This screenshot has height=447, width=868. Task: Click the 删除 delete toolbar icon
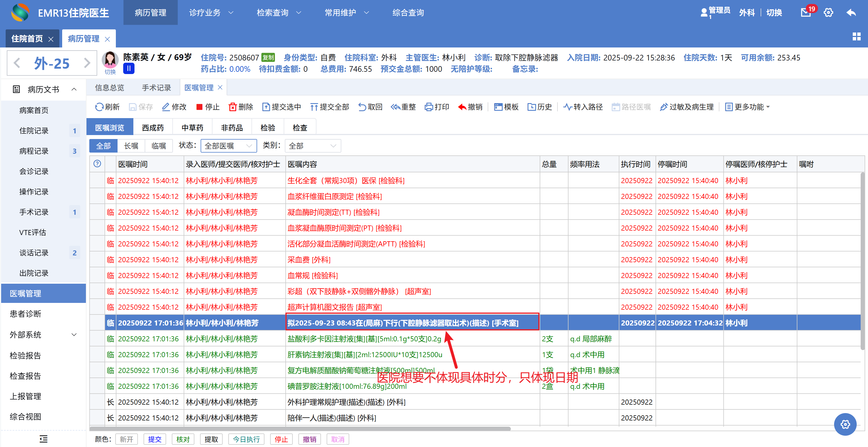(x=233, y=107)
